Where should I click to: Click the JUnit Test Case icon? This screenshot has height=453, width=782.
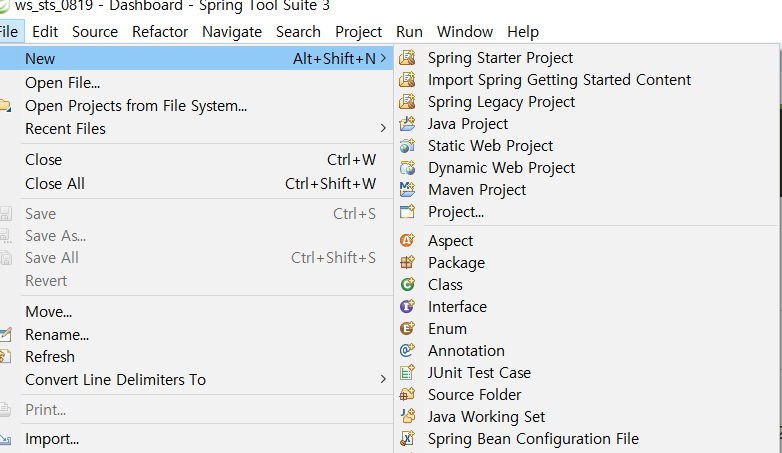407,372
